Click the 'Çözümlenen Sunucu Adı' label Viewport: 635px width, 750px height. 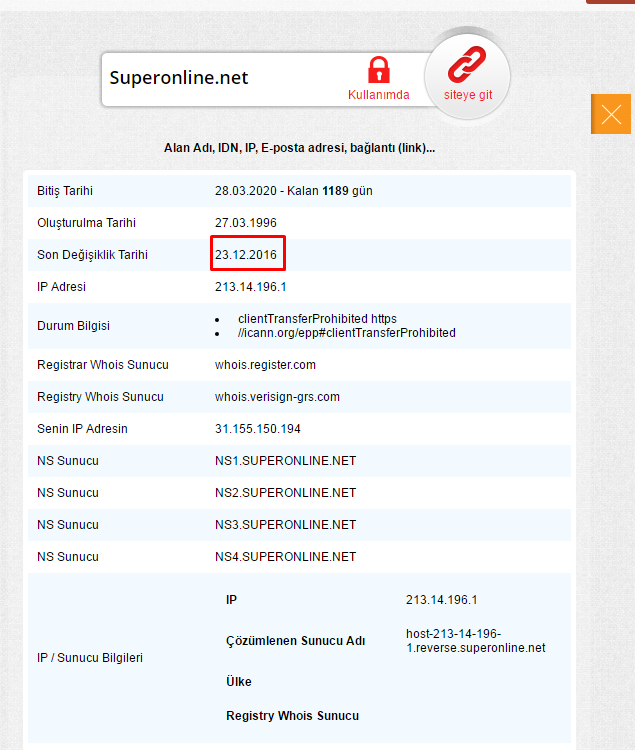[x=296, y=641]
